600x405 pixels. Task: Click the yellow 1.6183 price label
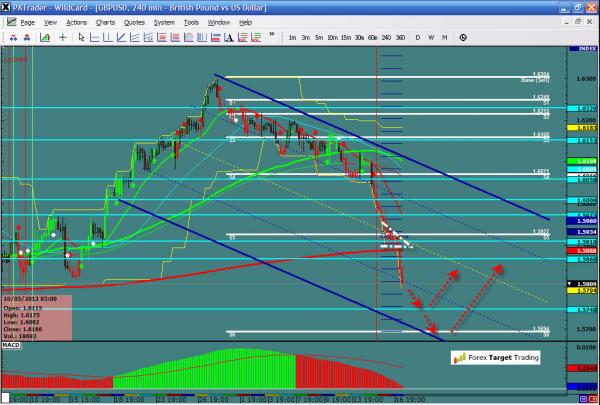(583, 128)
